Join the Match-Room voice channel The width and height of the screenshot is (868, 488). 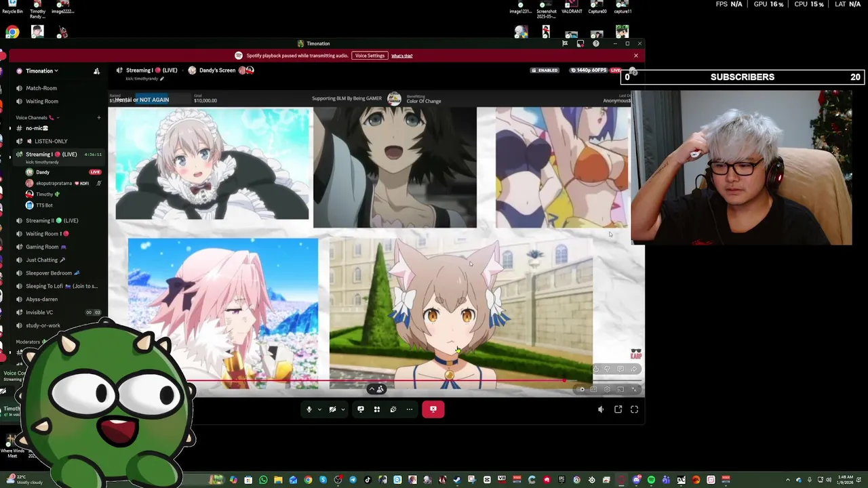(x=58, y=88)
